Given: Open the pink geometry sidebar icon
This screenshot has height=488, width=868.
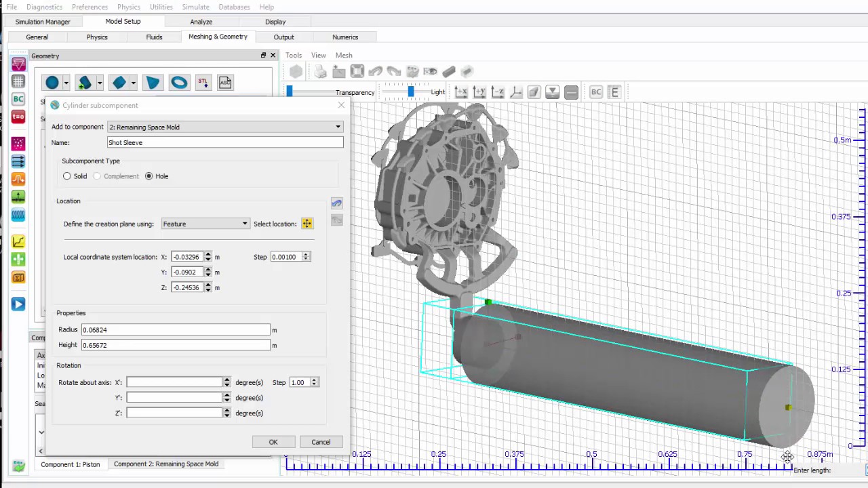Looking at the screenshot, I should 18,64.
